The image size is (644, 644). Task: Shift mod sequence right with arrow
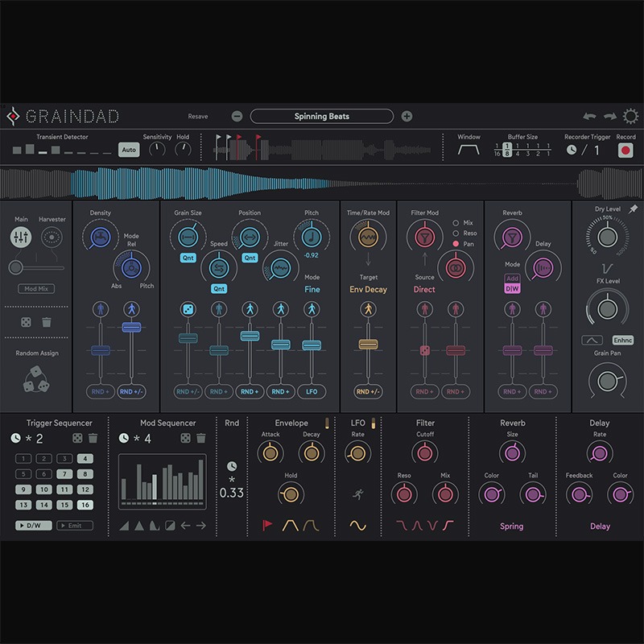pyautogui.click(x=200, y=526)
